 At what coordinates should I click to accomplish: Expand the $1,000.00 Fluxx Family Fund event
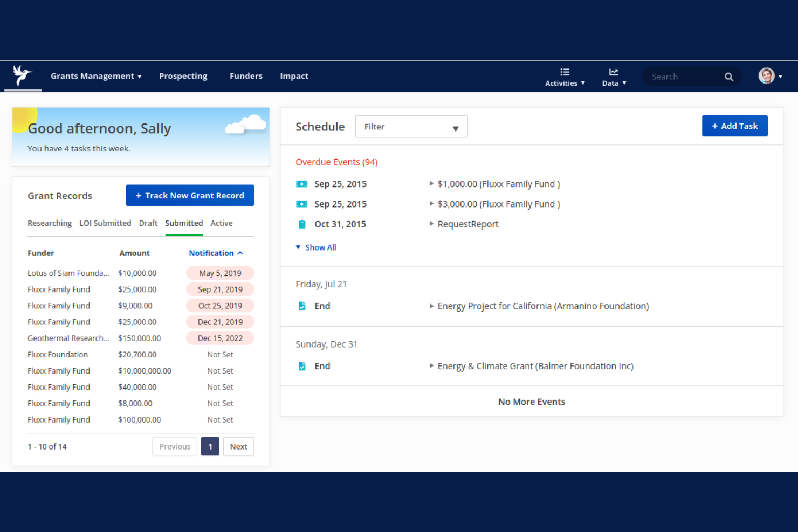[431, 184]
